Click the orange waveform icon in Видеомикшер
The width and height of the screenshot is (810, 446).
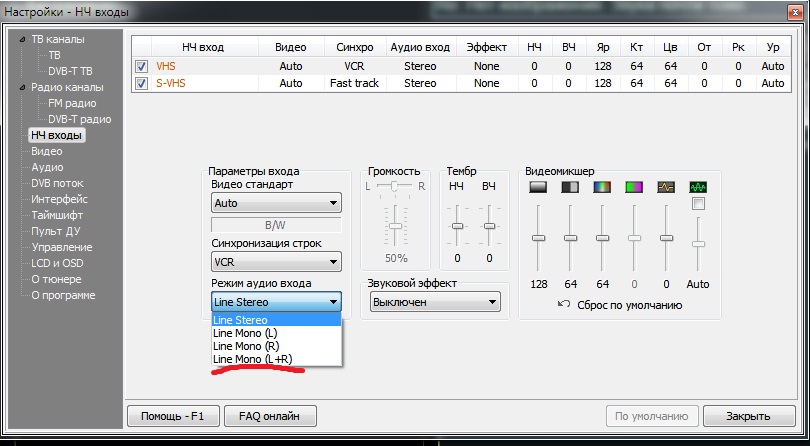[666, 187]
